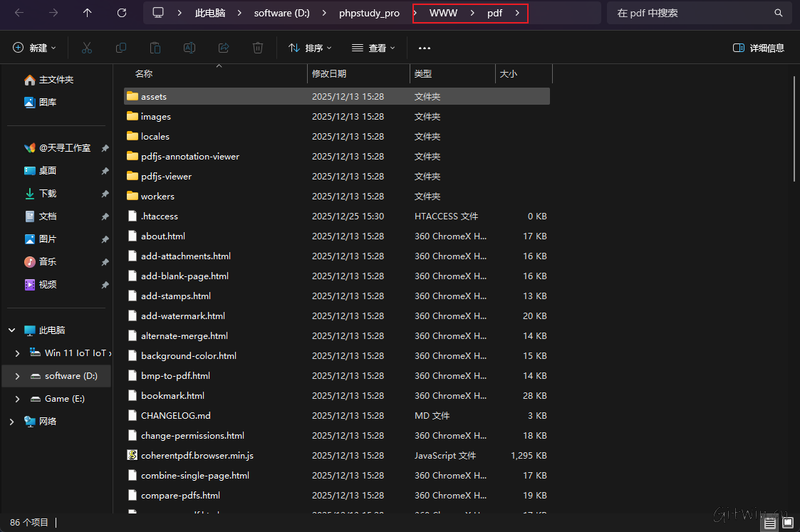Click the Share icon in toolbar
The height and width of the screenshot is (532, 800).
tap(224, 48)
